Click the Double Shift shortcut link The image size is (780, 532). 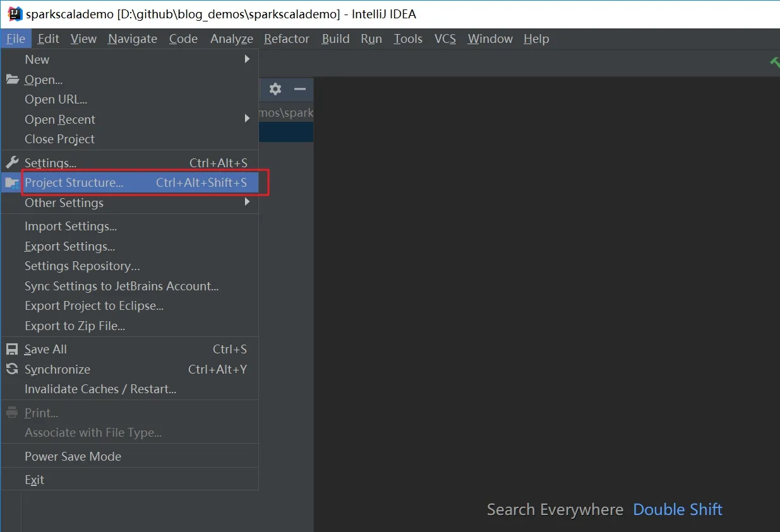[x=678, y=509]
